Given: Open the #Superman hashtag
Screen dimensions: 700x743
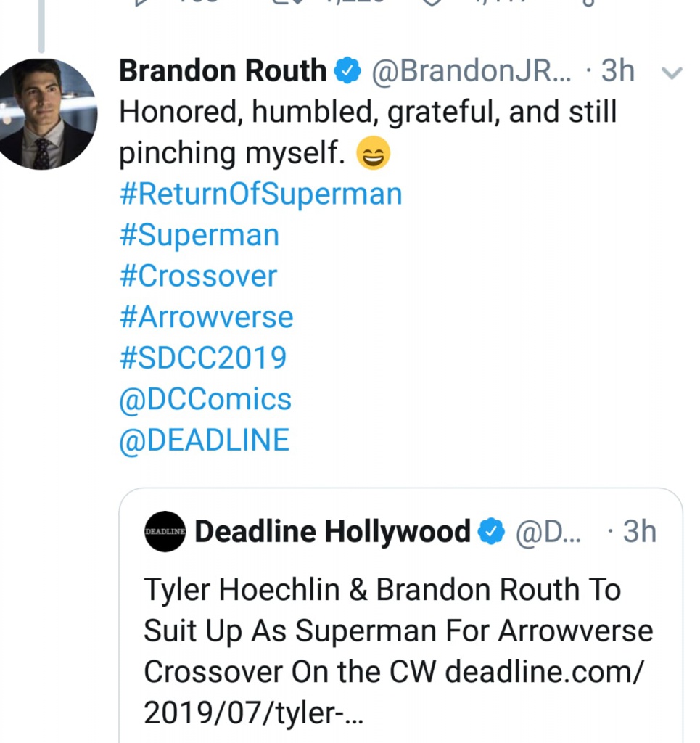Looking at the screenshot, I should click(x=199, y=236).
